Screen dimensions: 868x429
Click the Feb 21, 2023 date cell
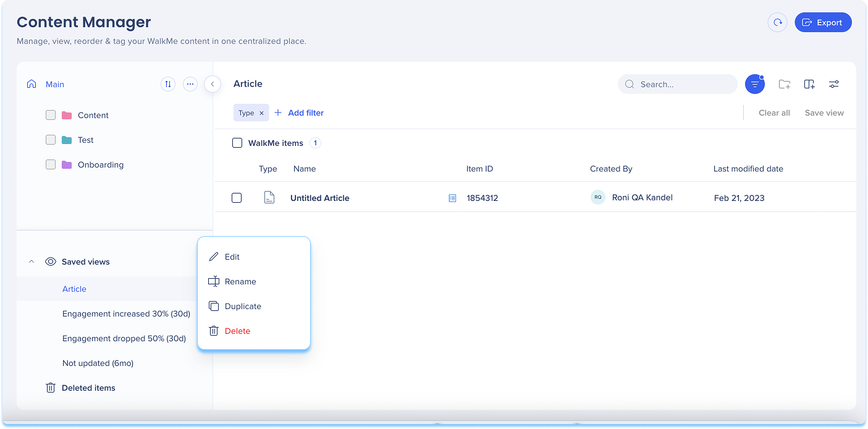pos(739,198)
